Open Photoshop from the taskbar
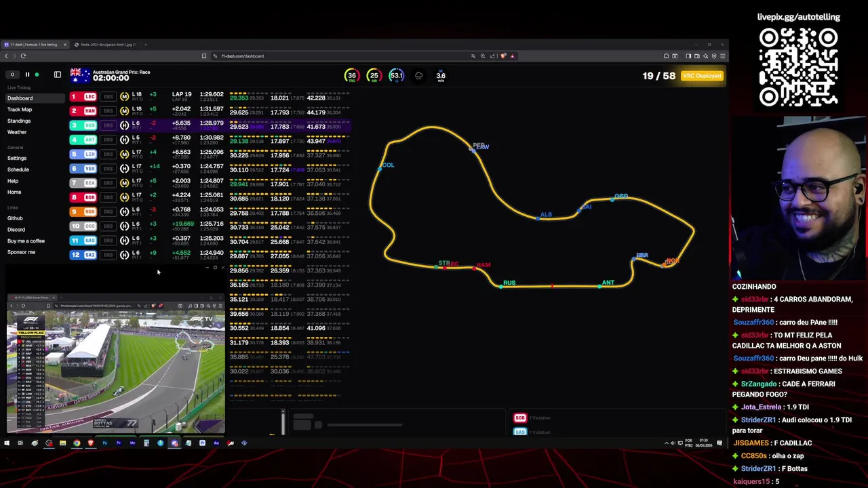 point(104,443)
